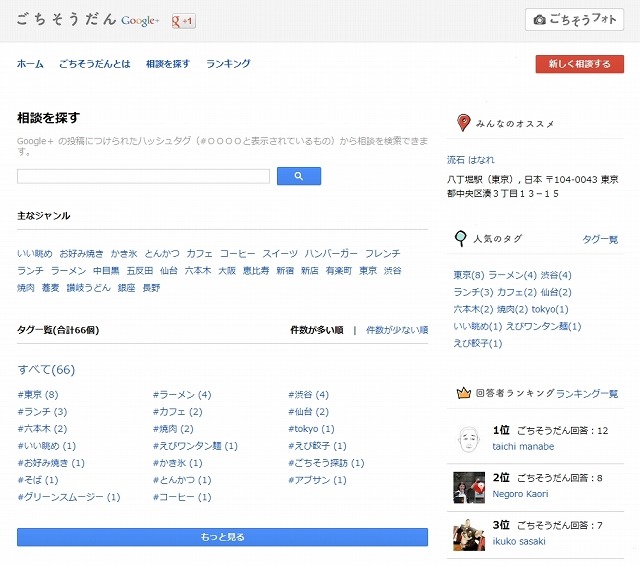Viewport: 640px width, 566px height.
Task: Click the Google +1 button
Action: click(184, 21)
